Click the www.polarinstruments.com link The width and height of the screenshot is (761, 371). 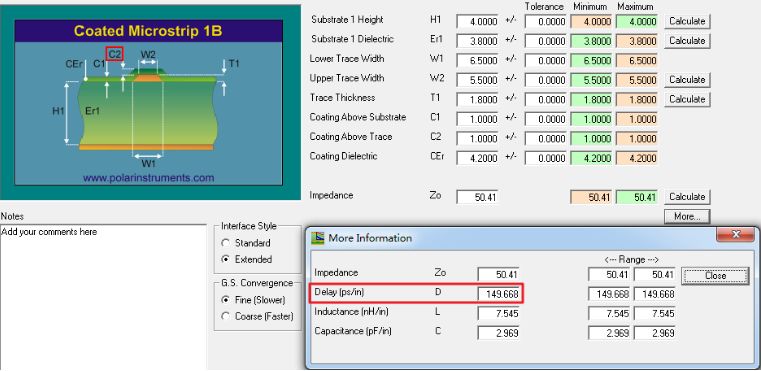(149, 178)
